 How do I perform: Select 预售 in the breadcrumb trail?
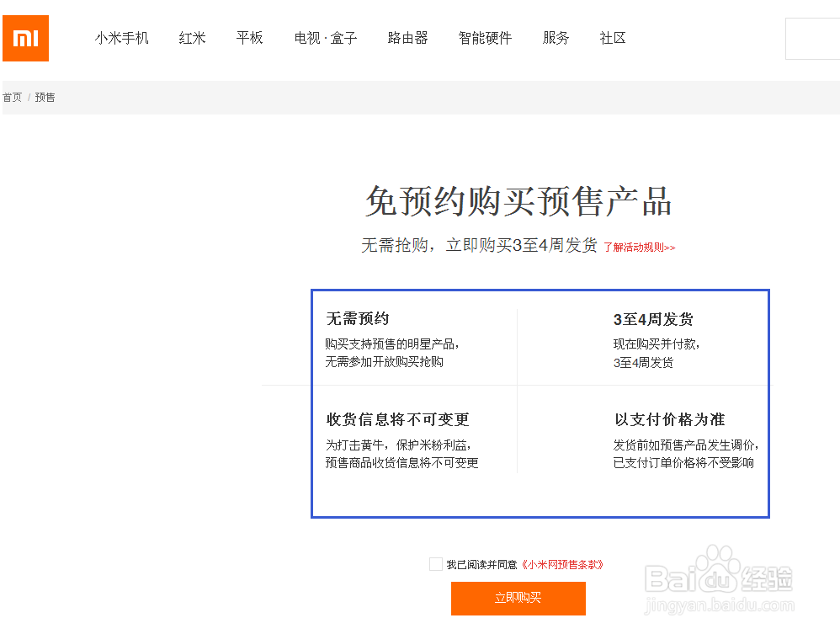45,97
